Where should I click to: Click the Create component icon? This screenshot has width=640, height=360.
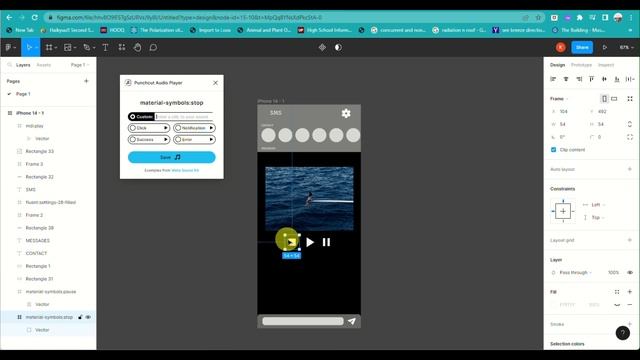[322, 47]
